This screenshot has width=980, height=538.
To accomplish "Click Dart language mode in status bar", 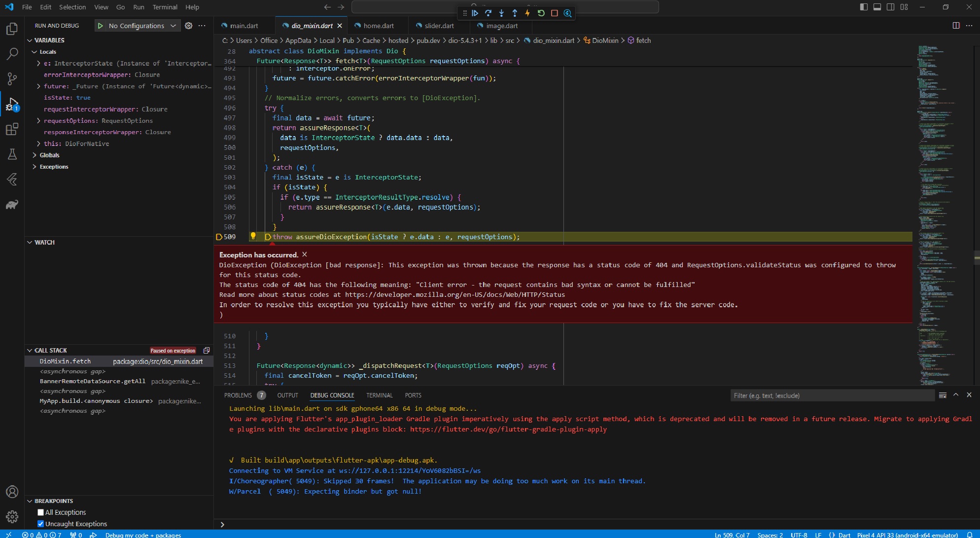I will pos(844,535).
